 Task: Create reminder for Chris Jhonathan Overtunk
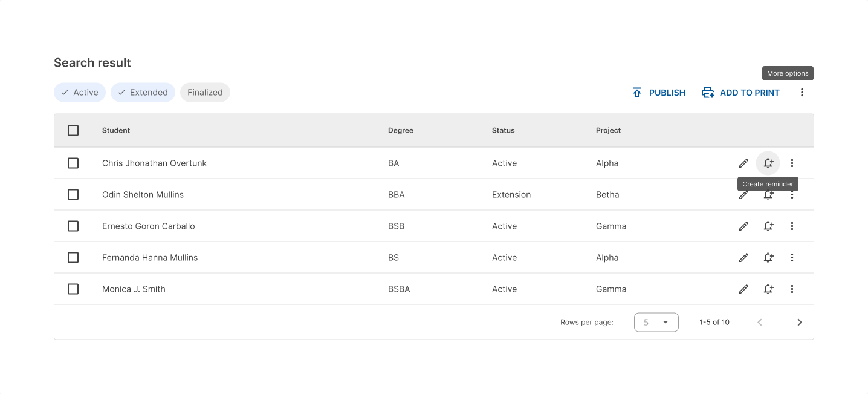768,163
